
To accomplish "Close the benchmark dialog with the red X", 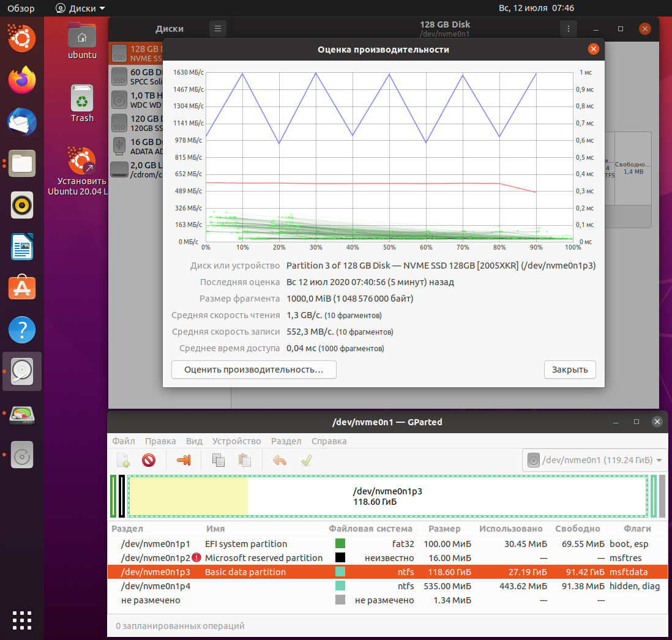I will click(594, 50).
